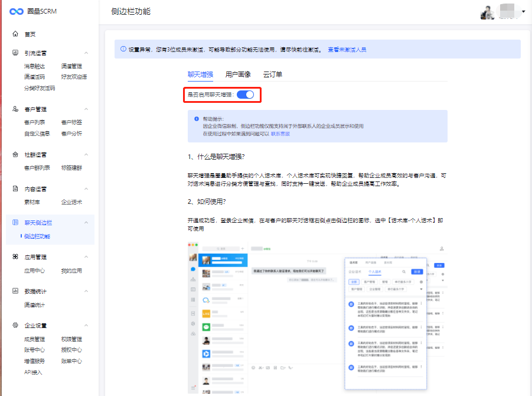This screenshot has width=532, height=396.
Task: Switch to the 用户画像 tab
Action: (238, 74)
